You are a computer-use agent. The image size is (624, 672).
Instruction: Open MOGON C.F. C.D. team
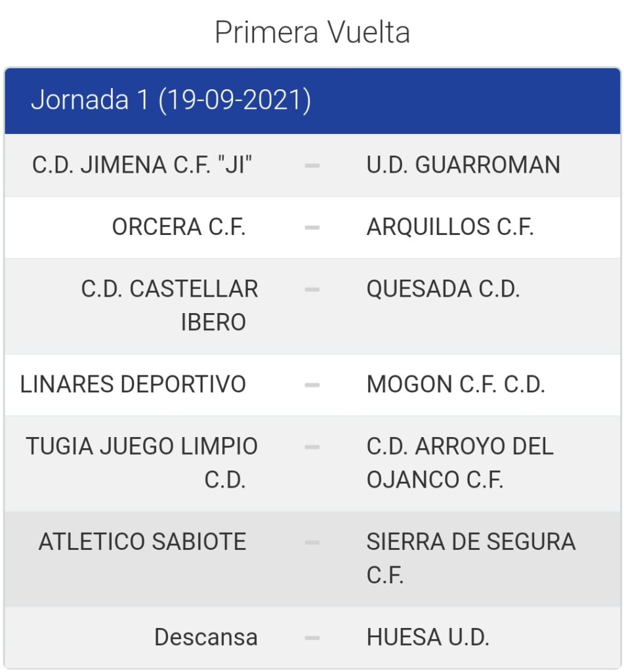pos(456,384)
